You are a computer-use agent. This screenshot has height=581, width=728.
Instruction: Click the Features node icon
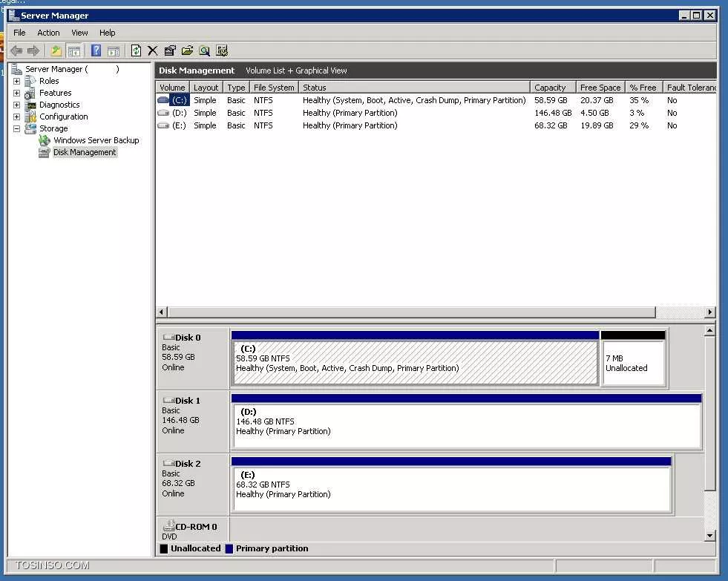30,93
